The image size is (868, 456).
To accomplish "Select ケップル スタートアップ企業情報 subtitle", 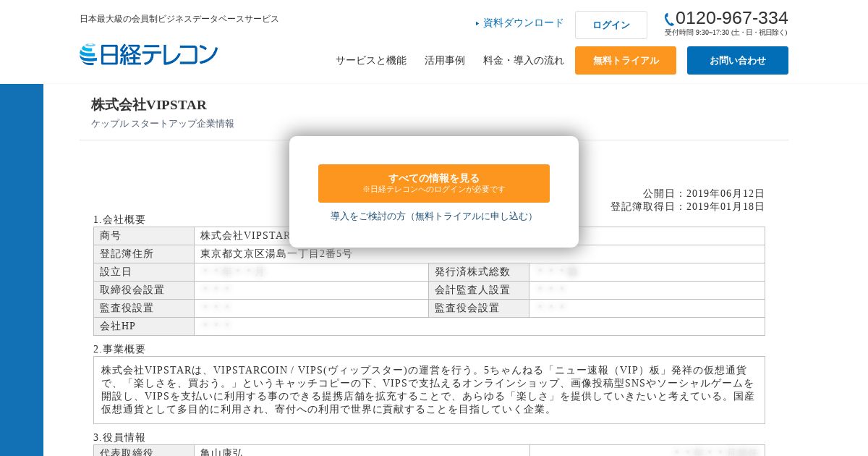I will (x=163, y=124).
